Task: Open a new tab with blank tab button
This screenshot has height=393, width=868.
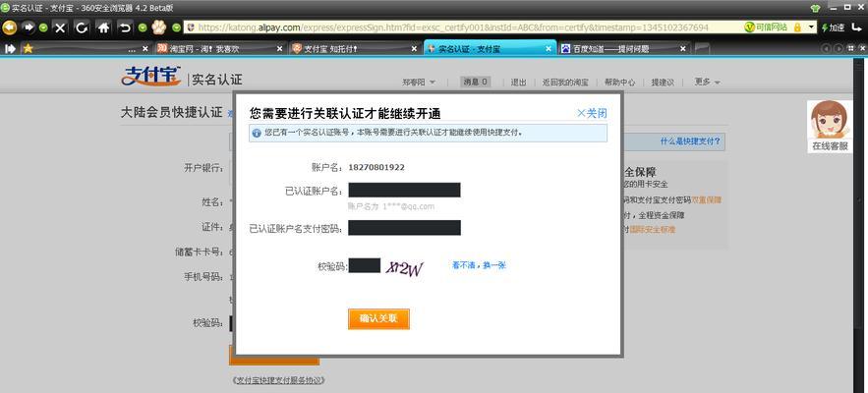Action: (x=702, y=49)
